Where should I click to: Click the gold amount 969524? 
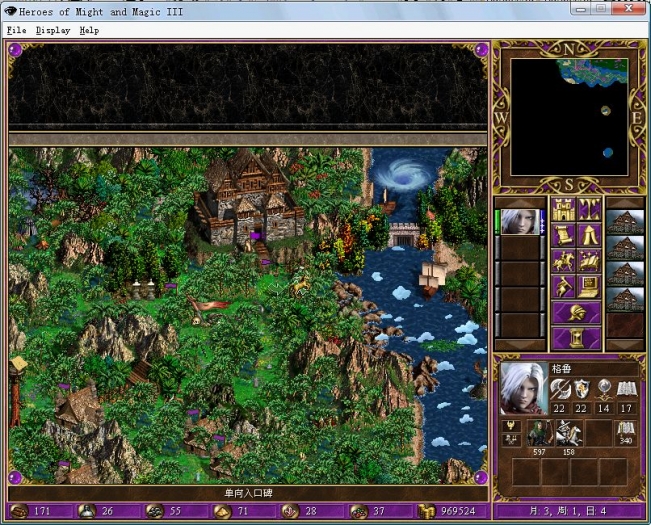click(458, 511)
